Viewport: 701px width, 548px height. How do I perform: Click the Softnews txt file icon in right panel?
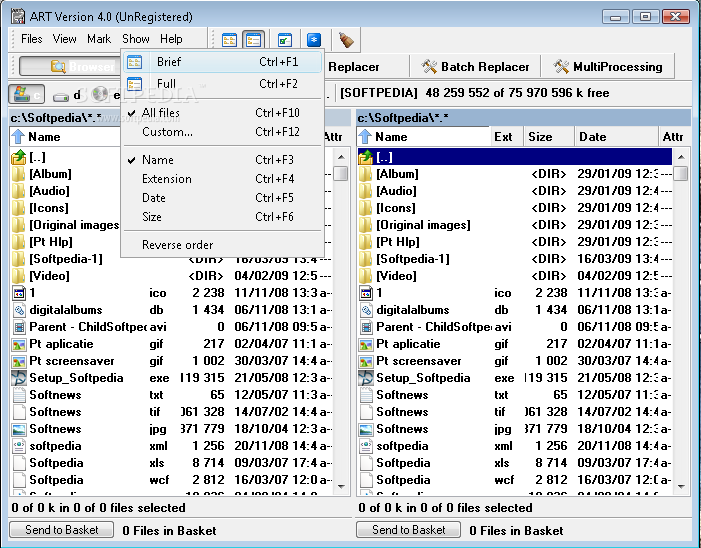pyautogui.click(x=366, y=395)
